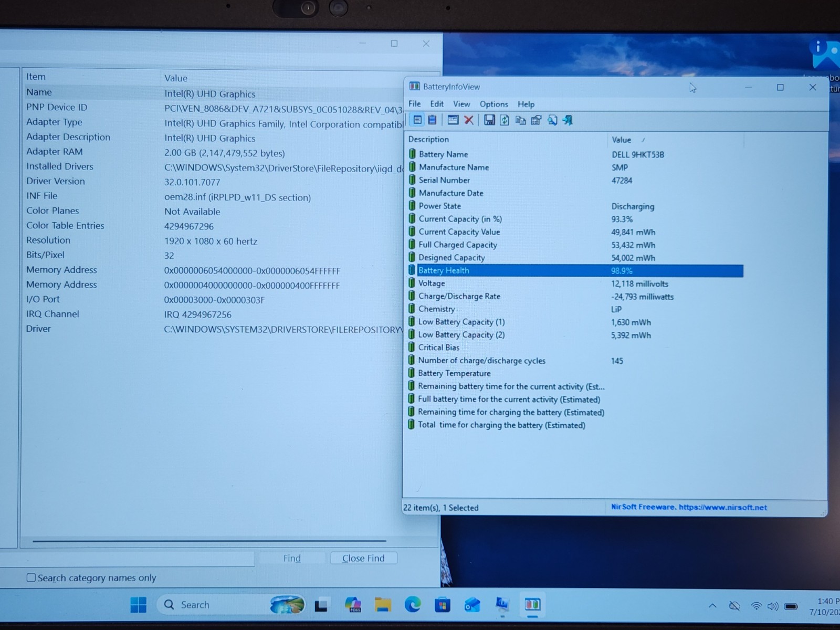Select the Voltage row
This screenshot has height=630, width=840.
575,283
